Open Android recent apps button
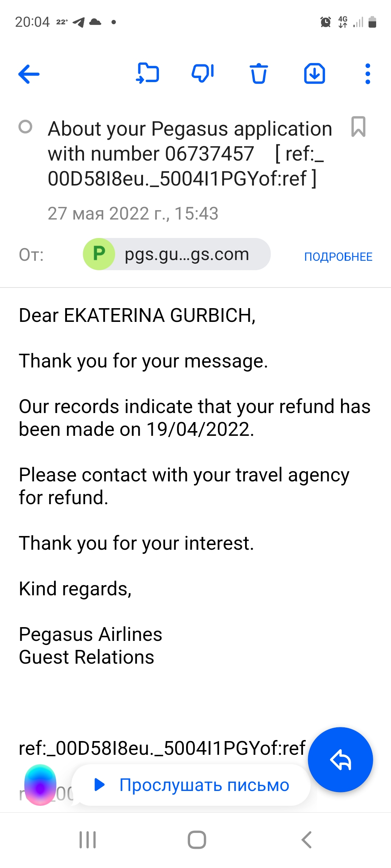This screenshot has height=868, width=391. tap(88, 840)
